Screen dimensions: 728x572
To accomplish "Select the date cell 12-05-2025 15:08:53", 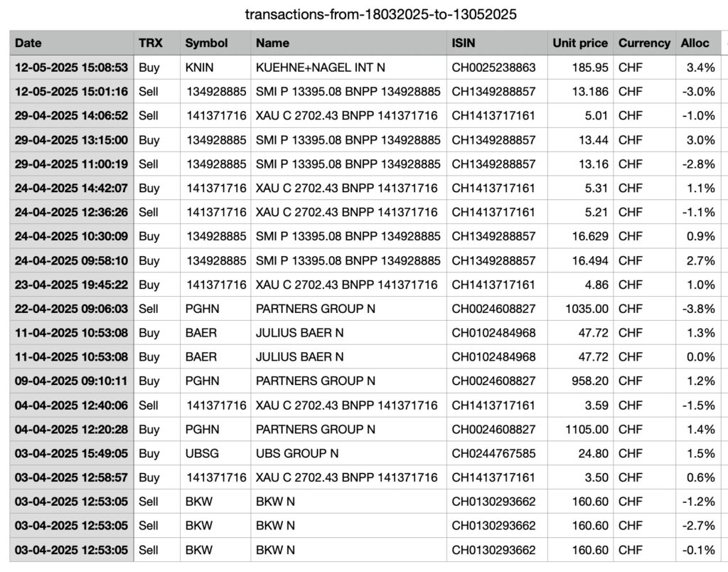I will pos(72,68).
